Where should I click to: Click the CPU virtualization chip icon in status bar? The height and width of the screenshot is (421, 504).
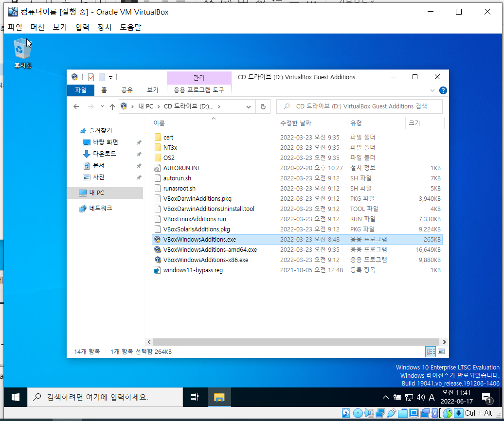[435, 413]
